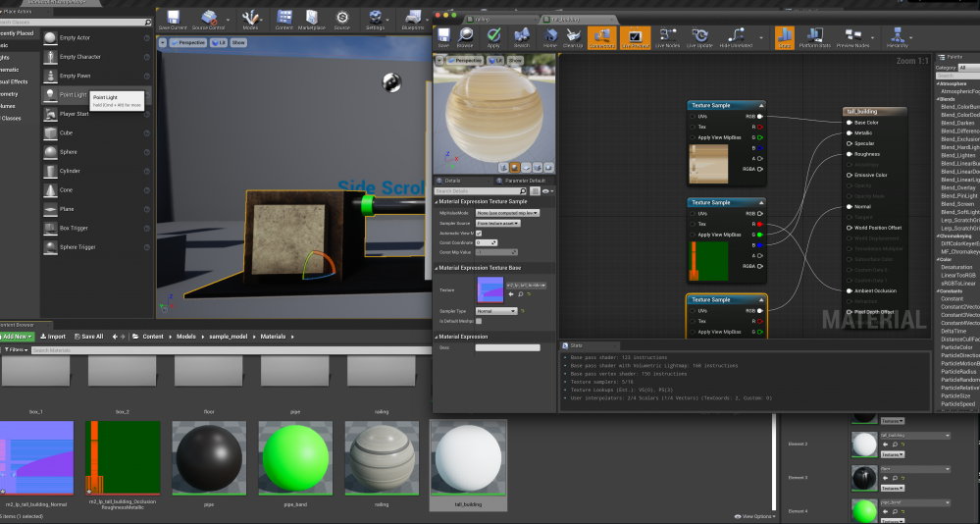Viewport: 980px width, 524px height.
Task: Toggle Live Nodes in material editor toolbar
Action: (667, 37)
